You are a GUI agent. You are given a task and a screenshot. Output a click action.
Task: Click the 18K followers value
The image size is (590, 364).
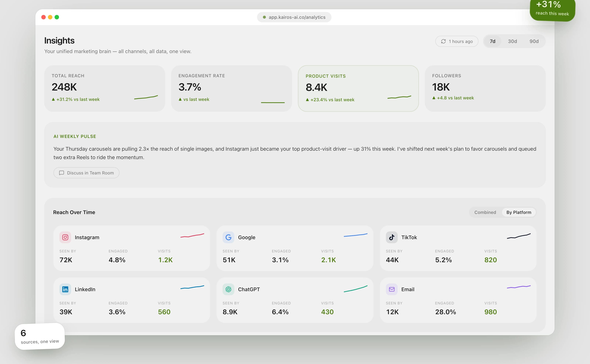441,87
